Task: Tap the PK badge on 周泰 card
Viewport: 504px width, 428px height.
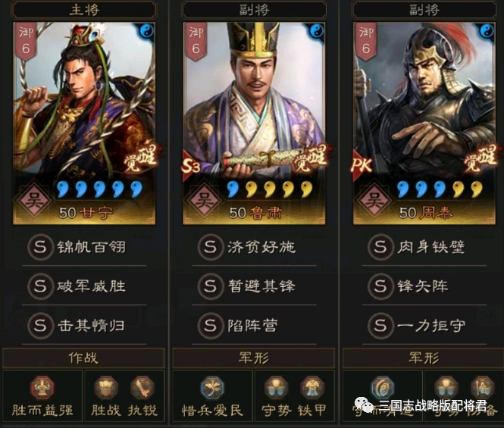Action: (x=362, y=166)
